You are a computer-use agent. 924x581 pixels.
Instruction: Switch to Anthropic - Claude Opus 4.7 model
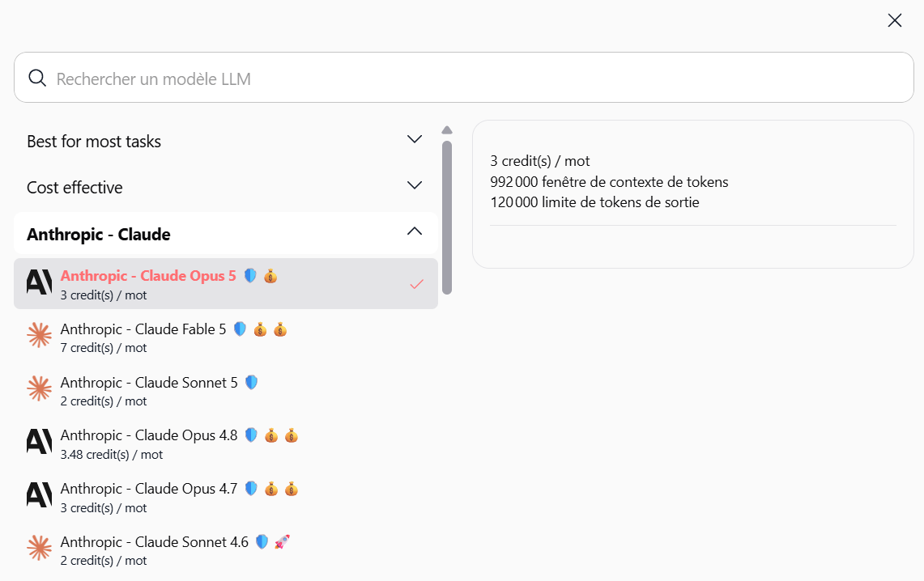(226, 496)
